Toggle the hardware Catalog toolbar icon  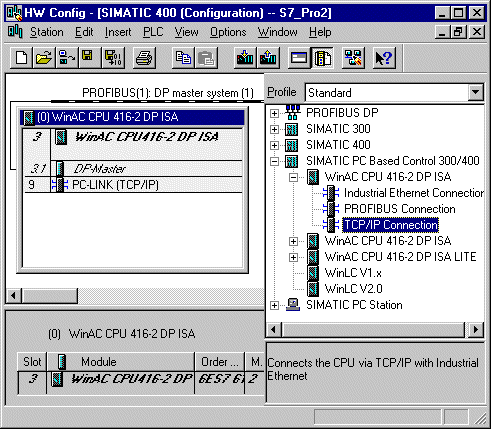pos(322,58)
